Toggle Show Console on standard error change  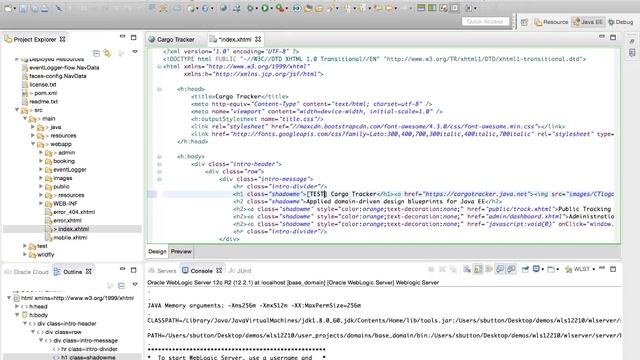511,269
